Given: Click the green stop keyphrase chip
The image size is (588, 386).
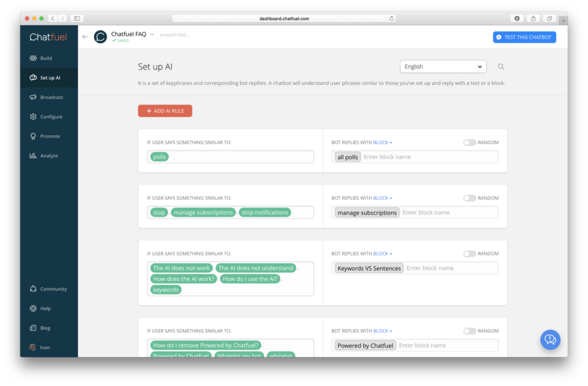Looking at the screenshot, I should 159,212.
